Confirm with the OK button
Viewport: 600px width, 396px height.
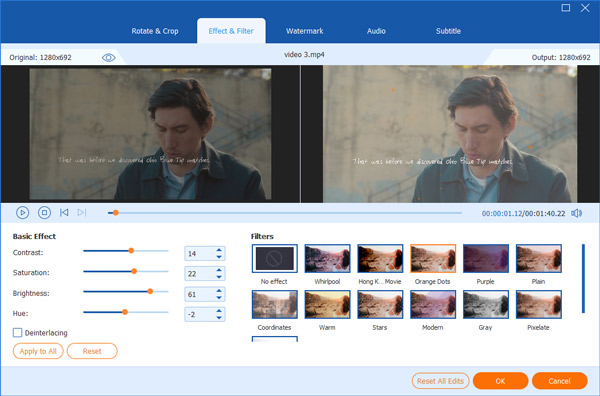coord(500,381)
